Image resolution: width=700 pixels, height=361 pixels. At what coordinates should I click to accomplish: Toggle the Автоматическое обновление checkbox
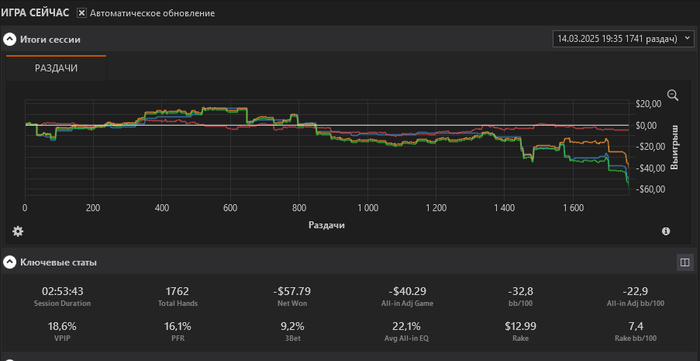pos(81,13)
